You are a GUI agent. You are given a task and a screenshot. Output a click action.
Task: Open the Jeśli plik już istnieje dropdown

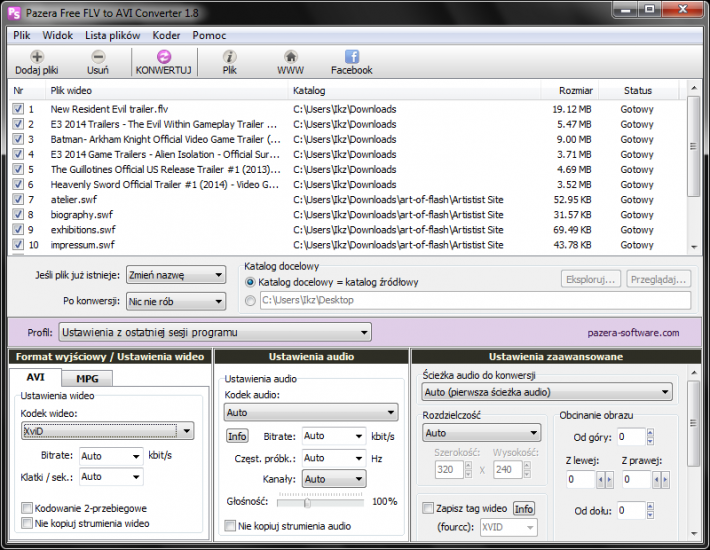pyautogui.click(x=176, y=275)
